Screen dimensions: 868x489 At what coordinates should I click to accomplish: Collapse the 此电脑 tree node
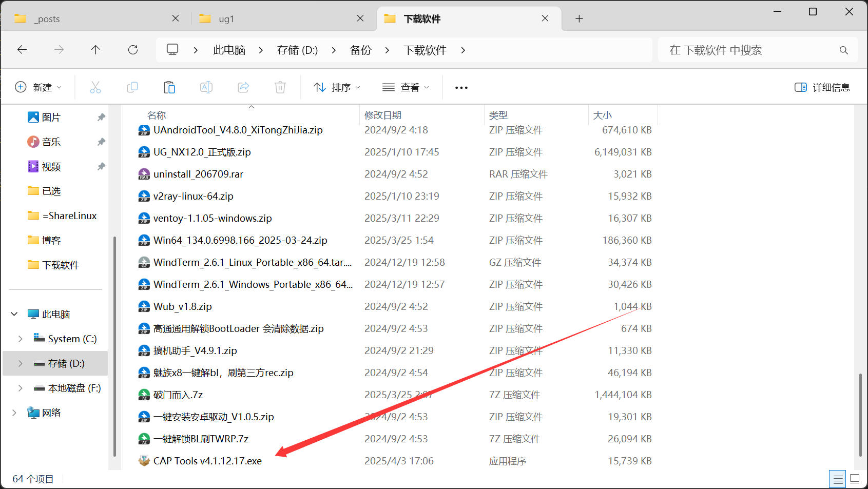[x=14, y=314]
